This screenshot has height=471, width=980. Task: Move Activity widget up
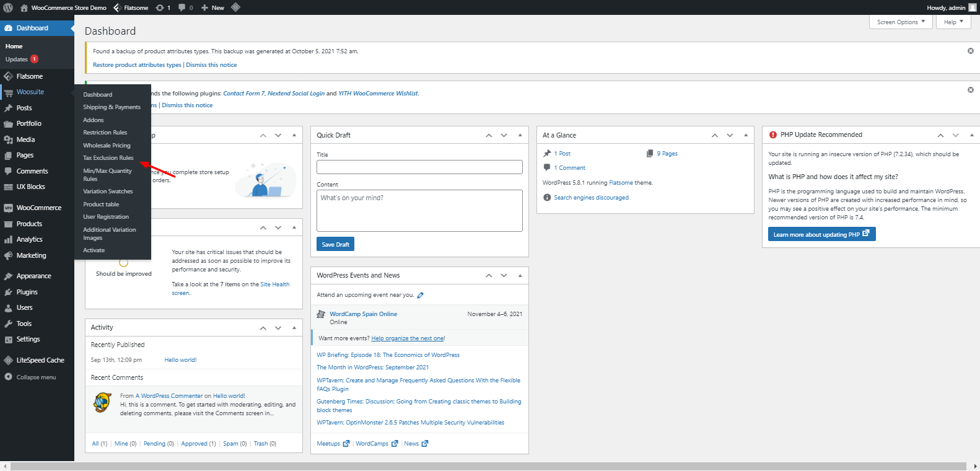coord(263,327)
